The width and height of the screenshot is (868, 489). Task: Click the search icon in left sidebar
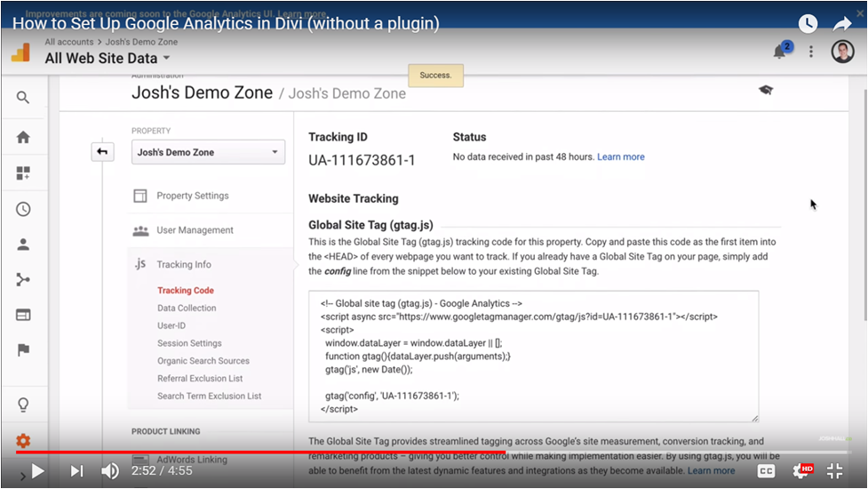tap(23, 98)
